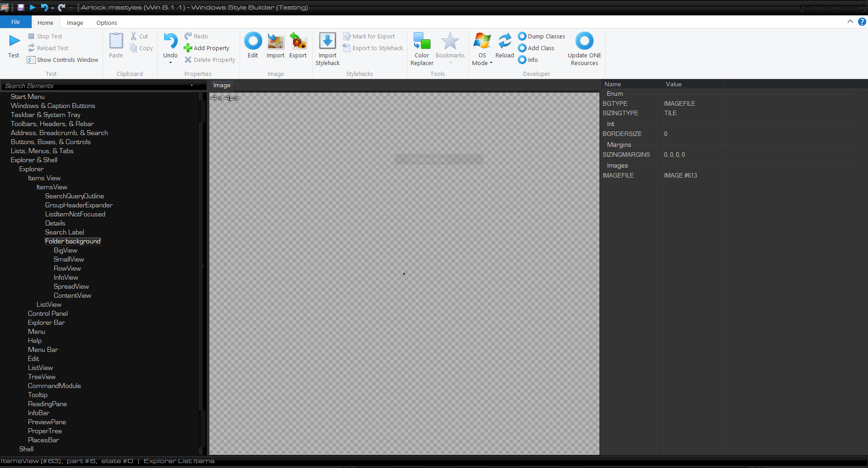
Task: Select Buttons, Boxes, & Controls item
Action: click(51, 142)
